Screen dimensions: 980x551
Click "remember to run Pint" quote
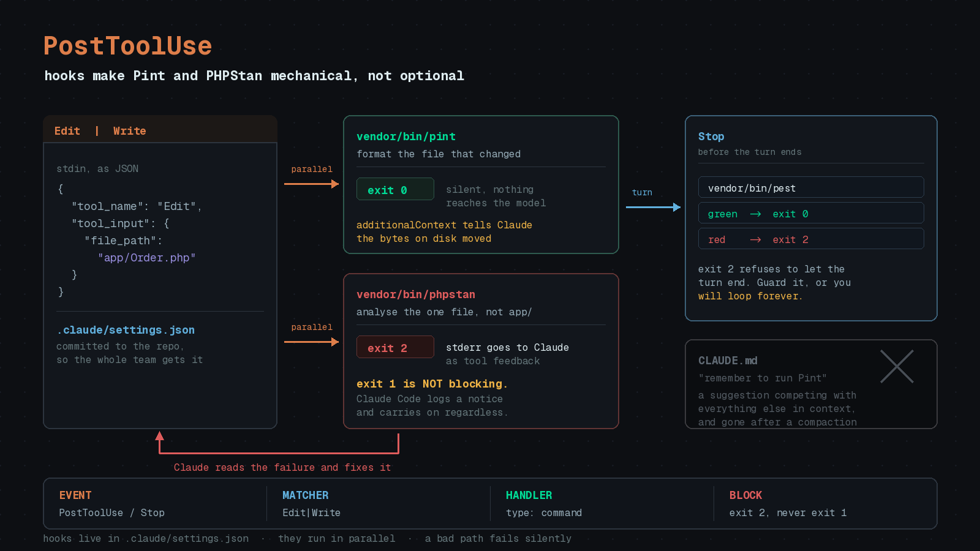click(762, 378)
